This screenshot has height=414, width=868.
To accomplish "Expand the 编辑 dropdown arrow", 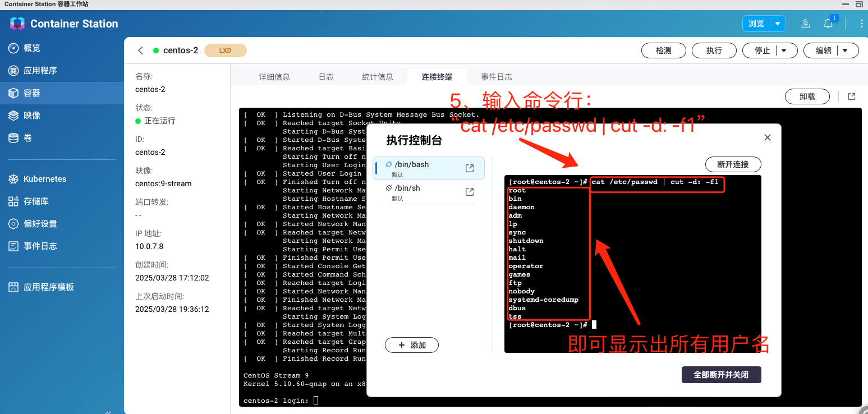I will coord(846,50).
